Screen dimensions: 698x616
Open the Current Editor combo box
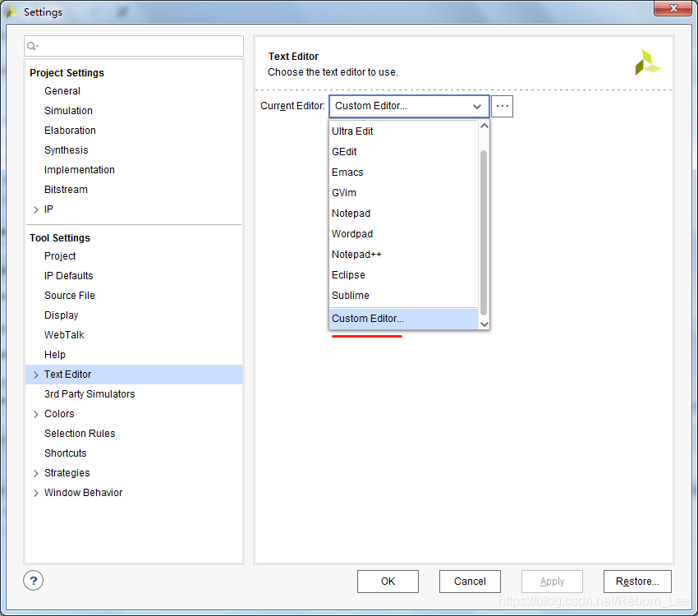(x=409, y=106)
